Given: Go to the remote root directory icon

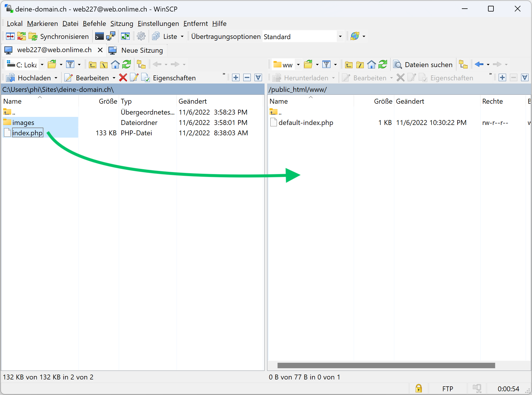Looking at the screenshot, I should [360, 64].
